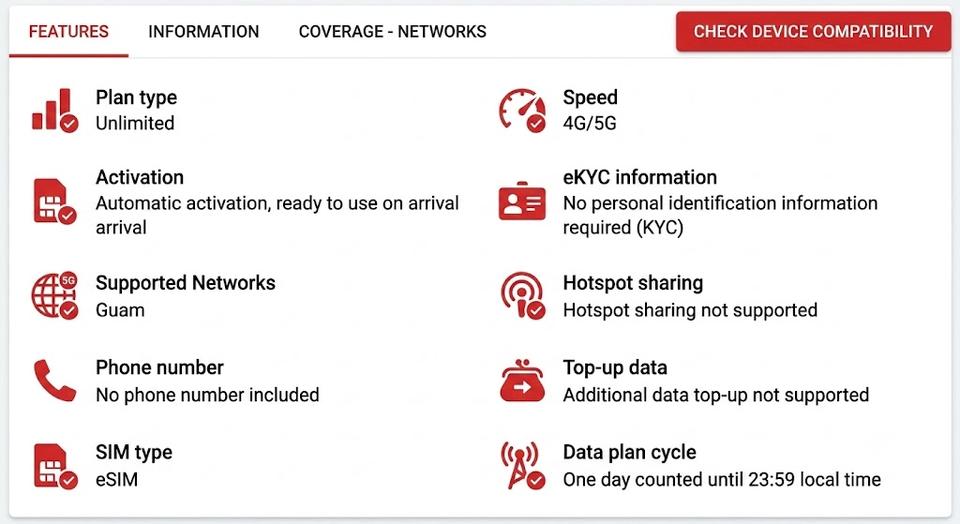Click the Speed gauge icon
This screenshot has width=960, height=524.
(522, 110)
